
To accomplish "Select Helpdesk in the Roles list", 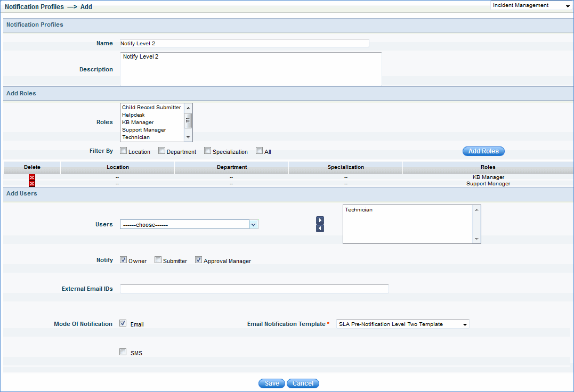I will [133, 115].
